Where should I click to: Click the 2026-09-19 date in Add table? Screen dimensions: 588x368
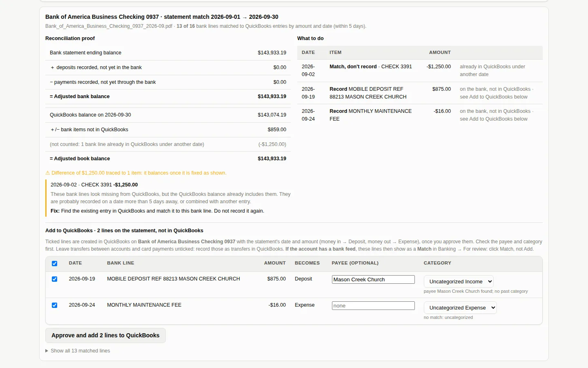(82, 279)
